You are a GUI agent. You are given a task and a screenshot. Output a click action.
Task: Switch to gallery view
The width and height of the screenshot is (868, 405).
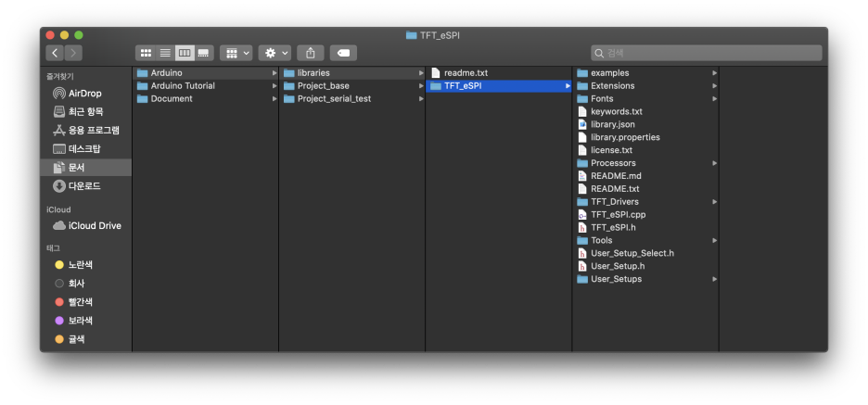pyautogui.click(x=204, y=53)
